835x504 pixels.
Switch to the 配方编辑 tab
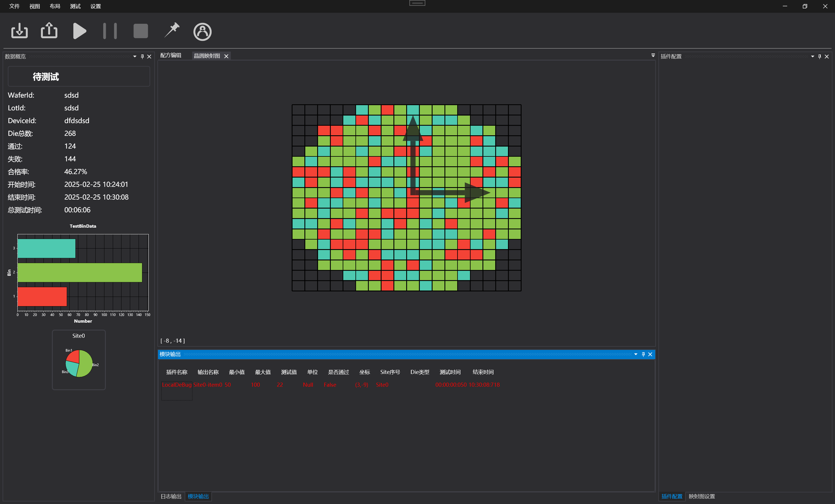[171, 56]
